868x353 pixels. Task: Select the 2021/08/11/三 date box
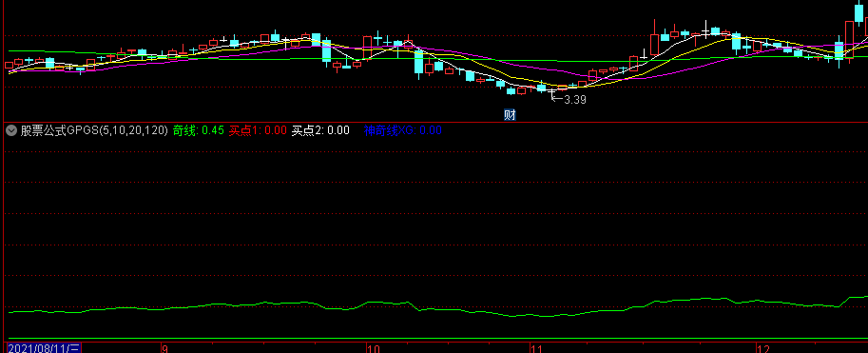(45, 348)
